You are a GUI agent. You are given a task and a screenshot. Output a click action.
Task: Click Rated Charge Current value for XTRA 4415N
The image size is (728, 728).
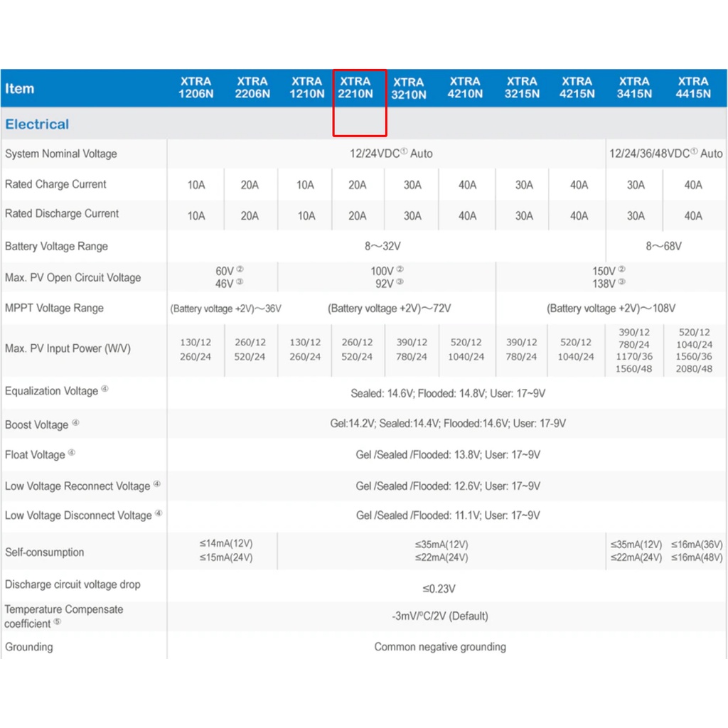(693, 186)
